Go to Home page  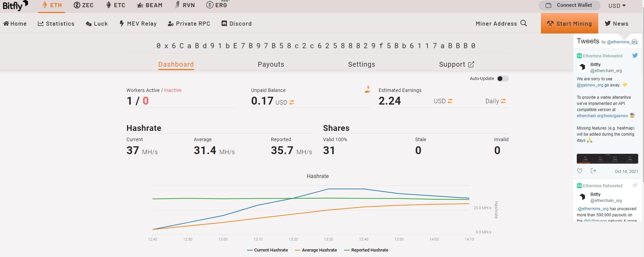[15, 24]
